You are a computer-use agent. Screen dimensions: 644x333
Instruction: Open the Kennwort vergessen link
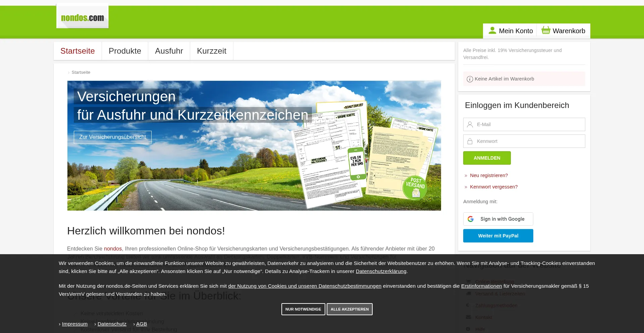tap(493, 187)
